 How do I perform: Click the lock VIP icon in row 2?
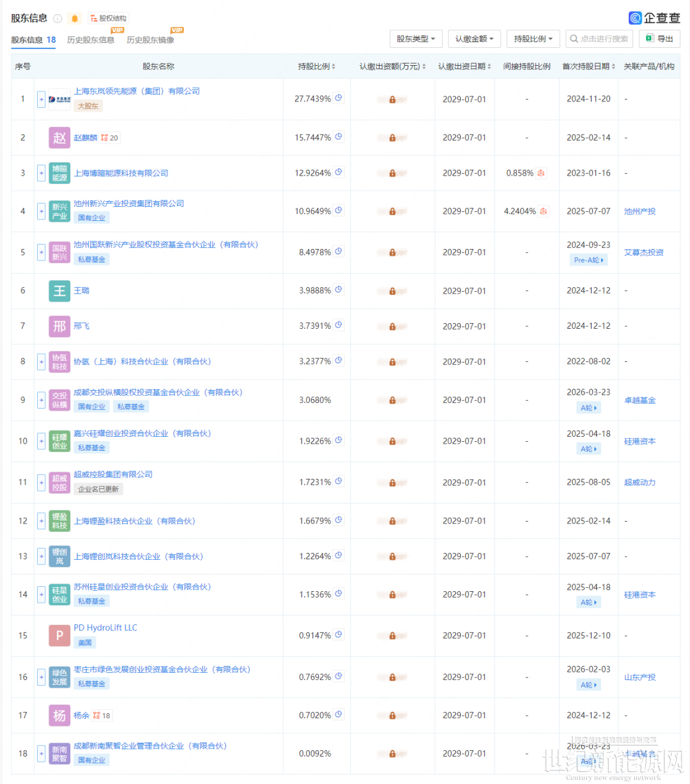click(x=392, y=138)
